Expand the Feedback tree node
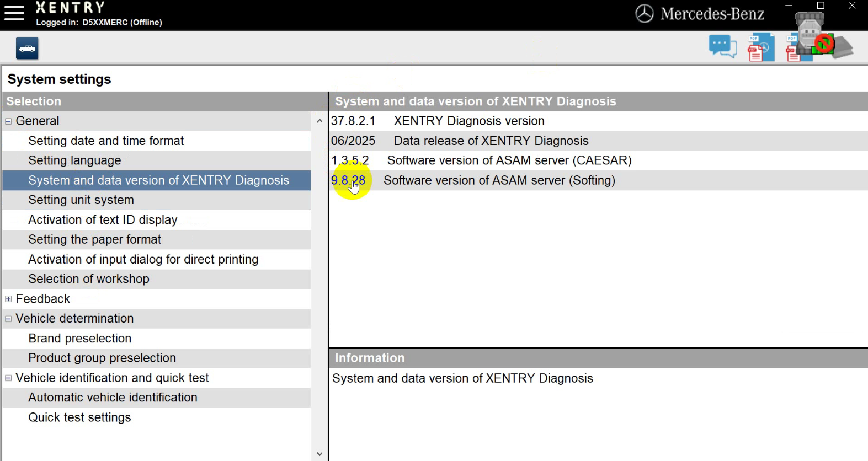868x461 pixels. (x=8, y=299)
